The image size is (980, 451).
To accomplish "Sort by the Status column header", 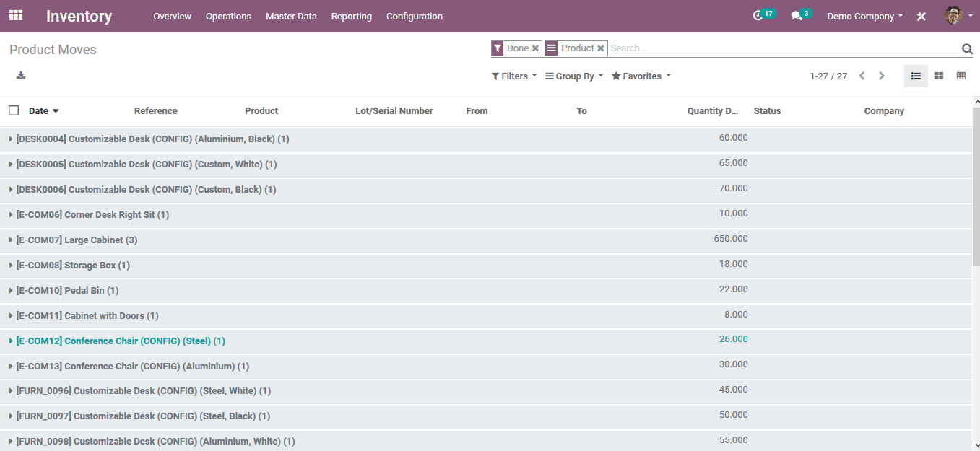I will [767, 110].
